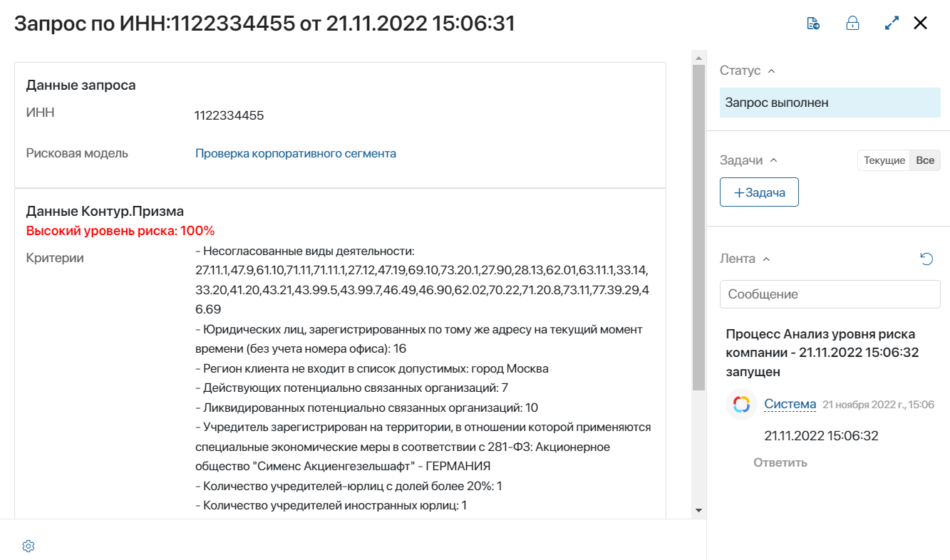
Task: Open form settings via the gear icon
Action: [x=29, y=546]
